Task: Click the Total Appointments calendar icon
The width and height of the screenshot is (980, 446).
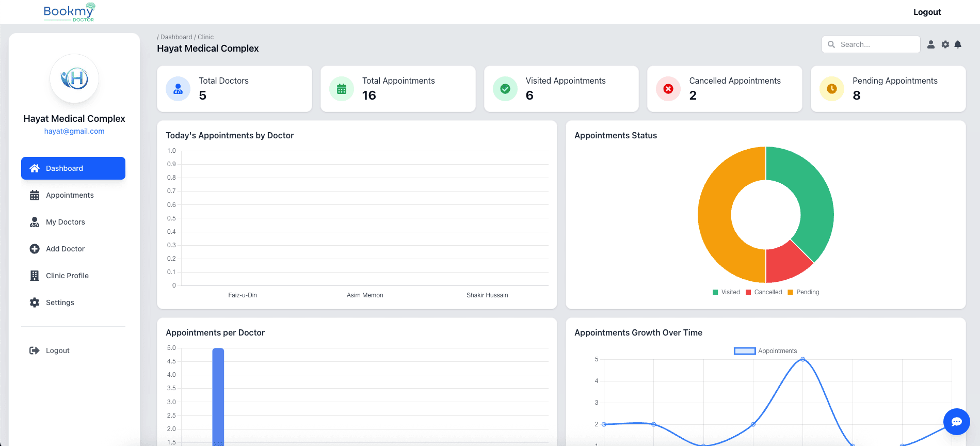Action: [x=342, y=89]
